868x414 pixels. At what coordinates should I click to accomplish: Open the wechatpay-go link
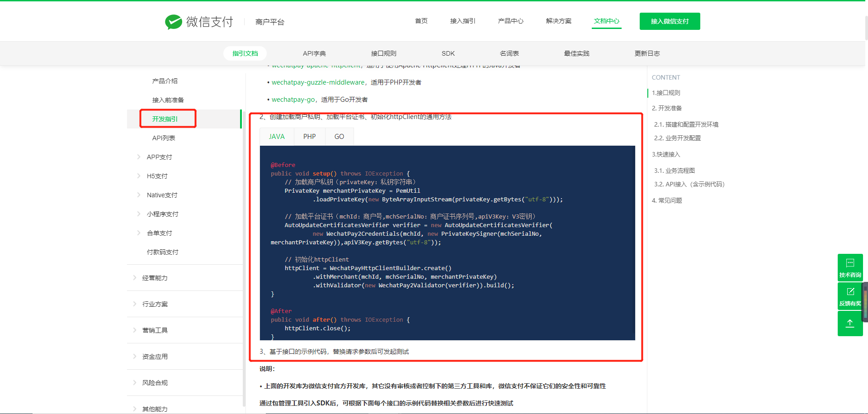(x=293, y=100)
